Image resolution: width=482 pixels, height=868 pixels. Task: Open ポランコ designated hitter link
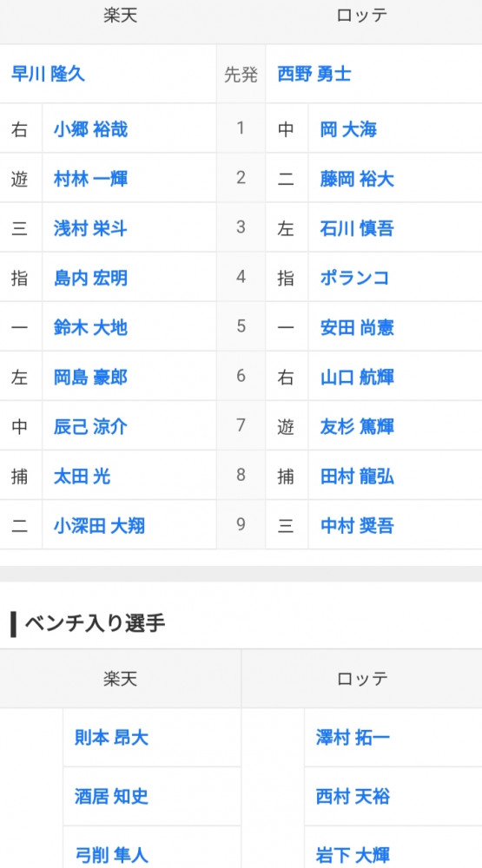click(354, 278)
